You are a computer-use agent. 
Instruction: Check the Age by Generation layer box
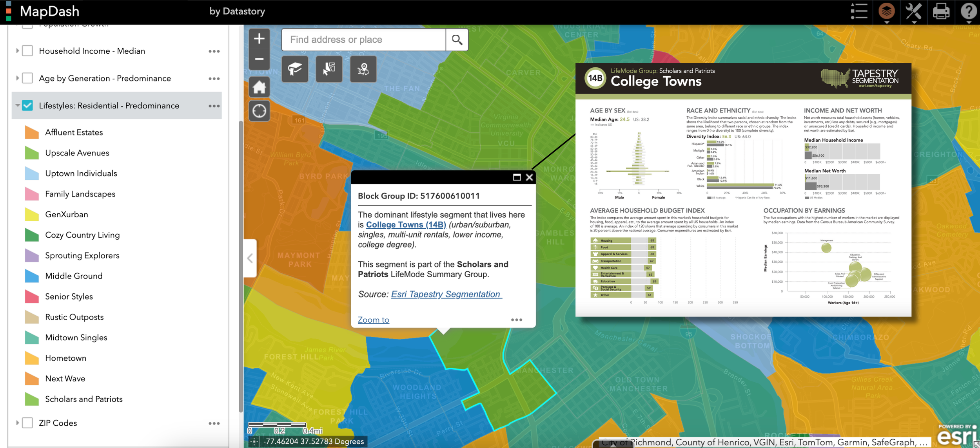27,78
